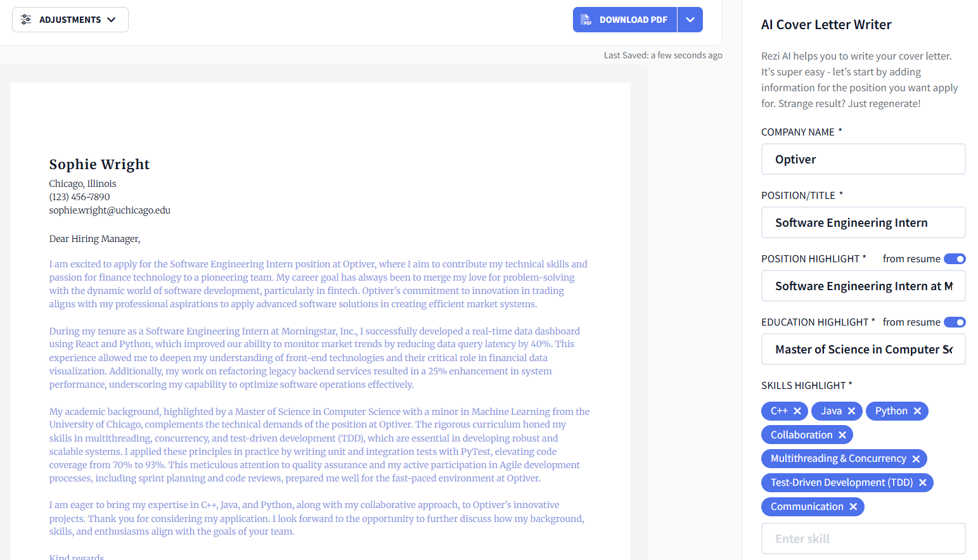Screen dimensions: 978x560
Task: Edit the Master of Science education highlight
Action: pos(863,349)
